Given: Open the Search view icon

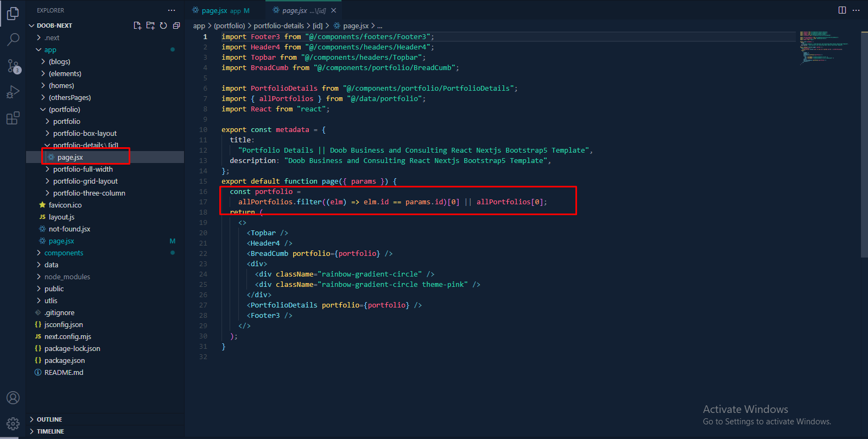Looking at the screenshot, I should [x=13, y=39].
